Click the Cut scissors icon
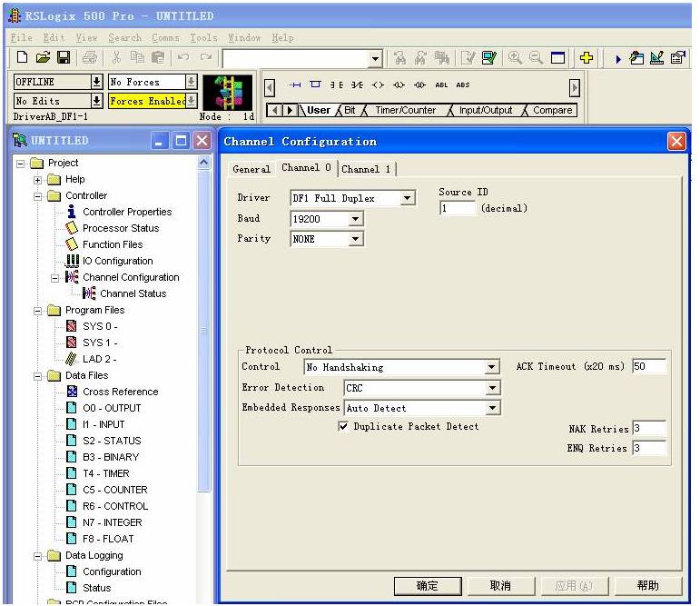Viewport: 700px width, 606px height. (x=116, y=57)
